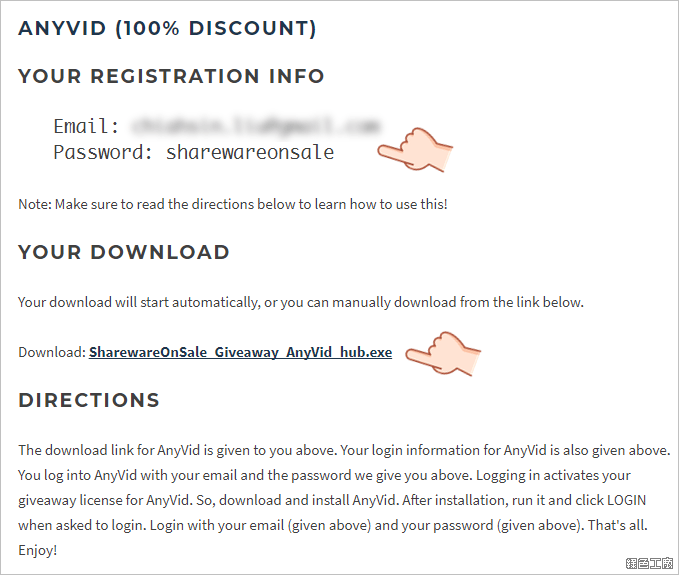Click the YOUR REGISTRATION INFO heading
The image size is (679, 575).
point(171,76)
